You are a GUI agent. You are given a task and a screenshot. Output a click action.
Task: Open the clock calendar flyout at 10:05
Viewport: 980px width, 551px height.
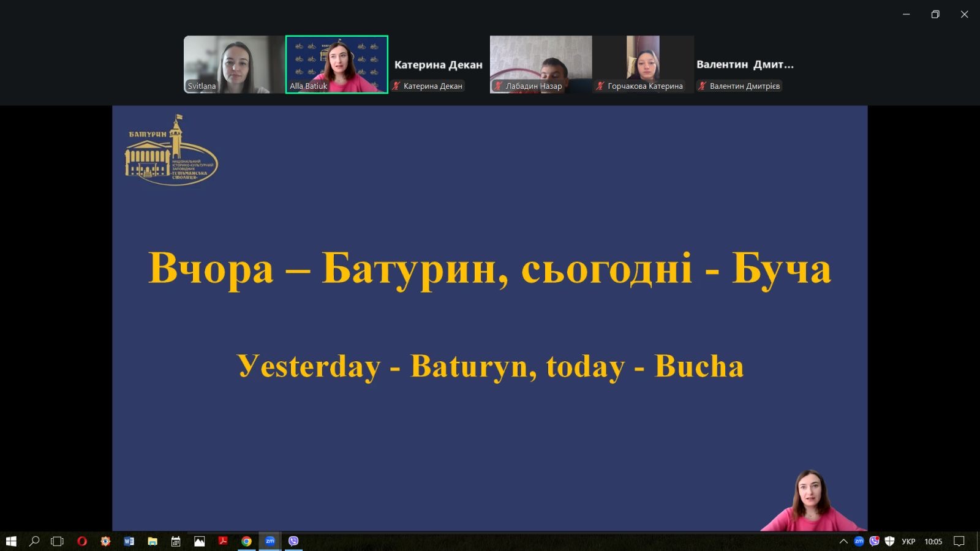pos(933,541)
